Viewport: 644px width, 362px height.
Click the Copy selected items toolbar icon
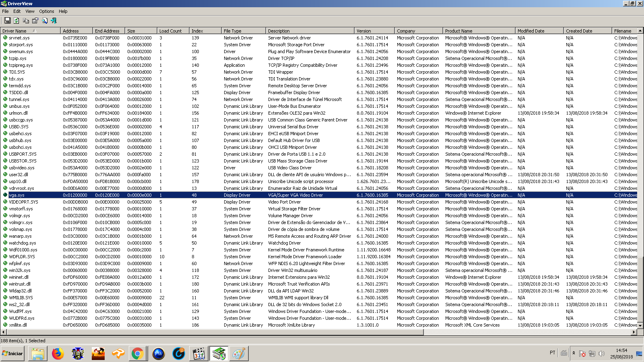pyautogui.click(x=26, y=21)
